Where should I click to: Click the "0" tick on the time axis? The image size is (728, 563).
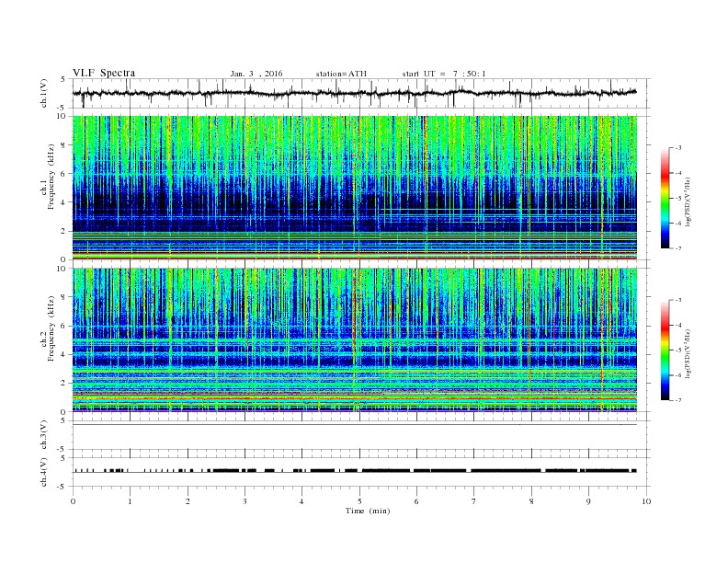point(73,501)
